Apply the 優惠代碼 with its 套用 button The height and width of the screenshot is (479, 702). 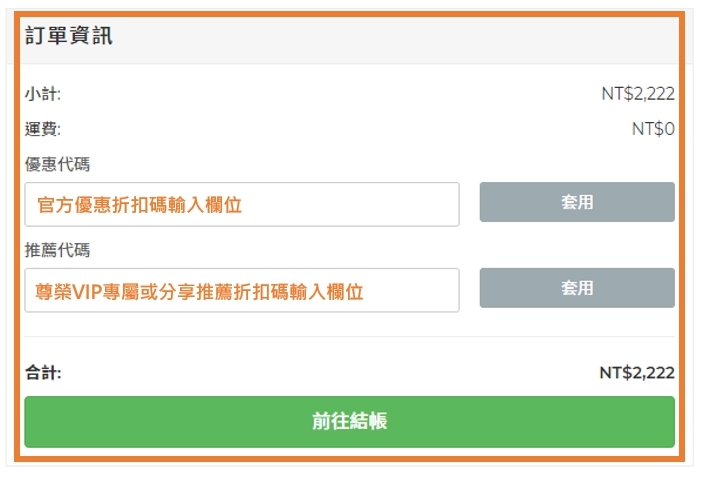point(577,202)
